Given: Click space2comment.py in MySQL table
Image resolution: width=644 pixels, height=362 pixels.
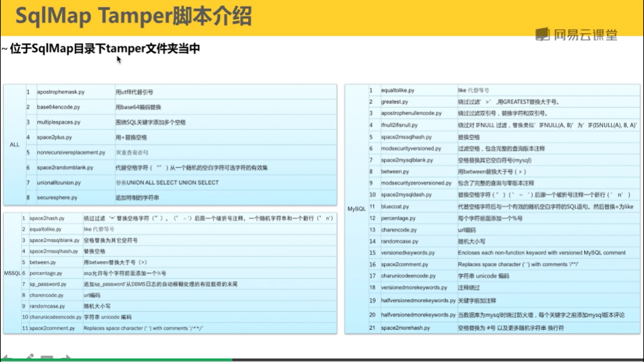Looking at the screenshot, I should 405,264.
